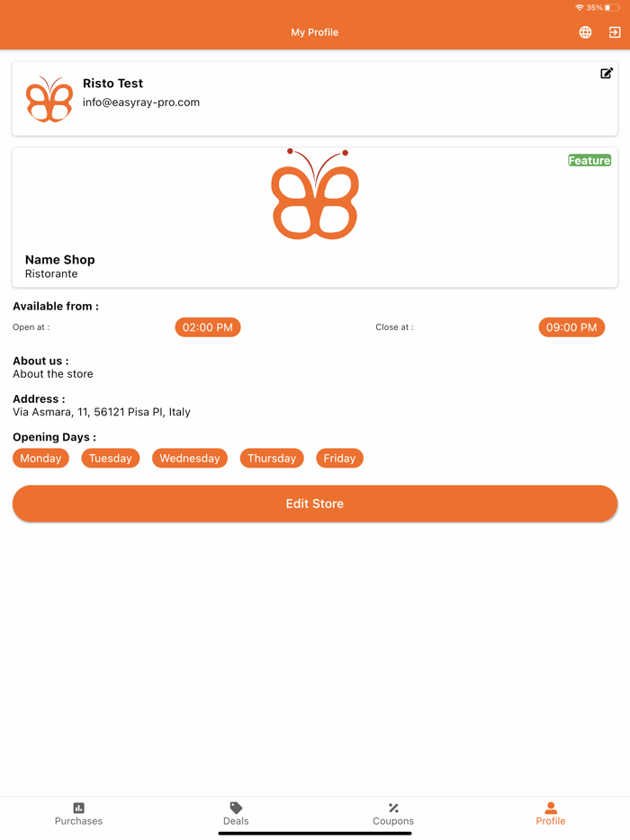
Task: Click the edit profile pencil icon
Action: coord(606,74)
